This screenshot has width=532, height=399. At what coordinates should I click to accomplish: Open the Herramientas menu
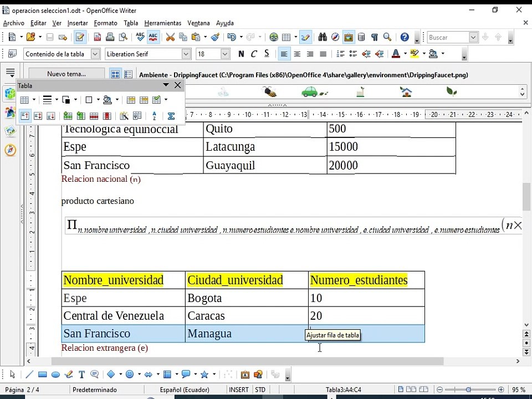click(162, 23)
